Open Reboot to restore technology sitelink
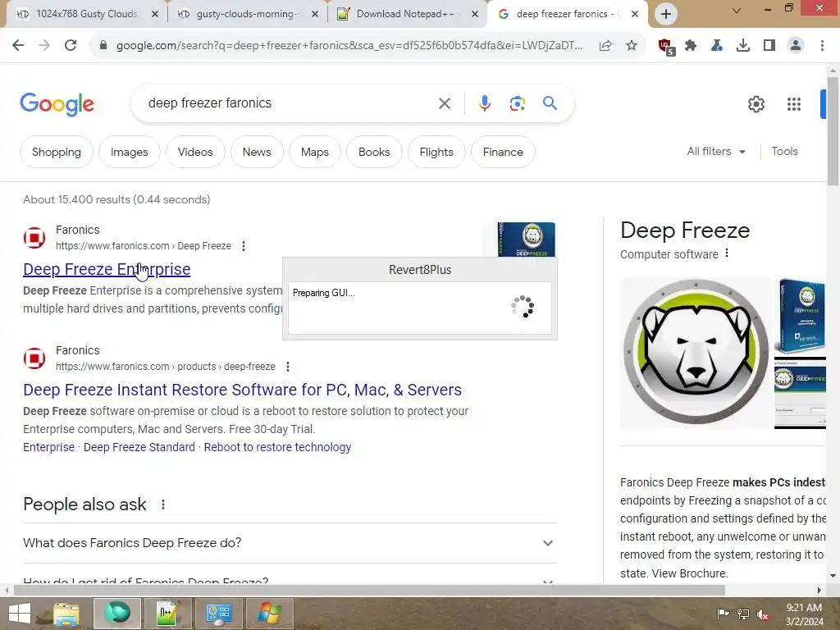 pos(277,447)
